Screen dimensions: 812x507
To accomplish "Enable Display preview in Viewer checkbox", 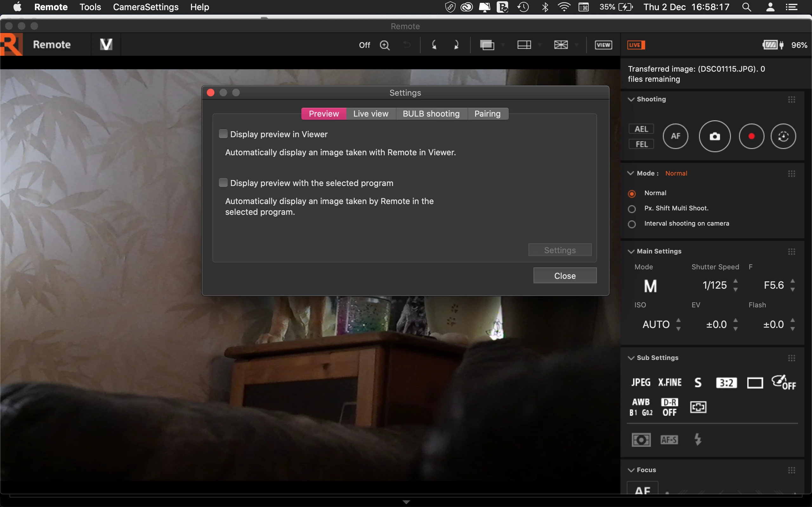I will click(x=223, y=134).
